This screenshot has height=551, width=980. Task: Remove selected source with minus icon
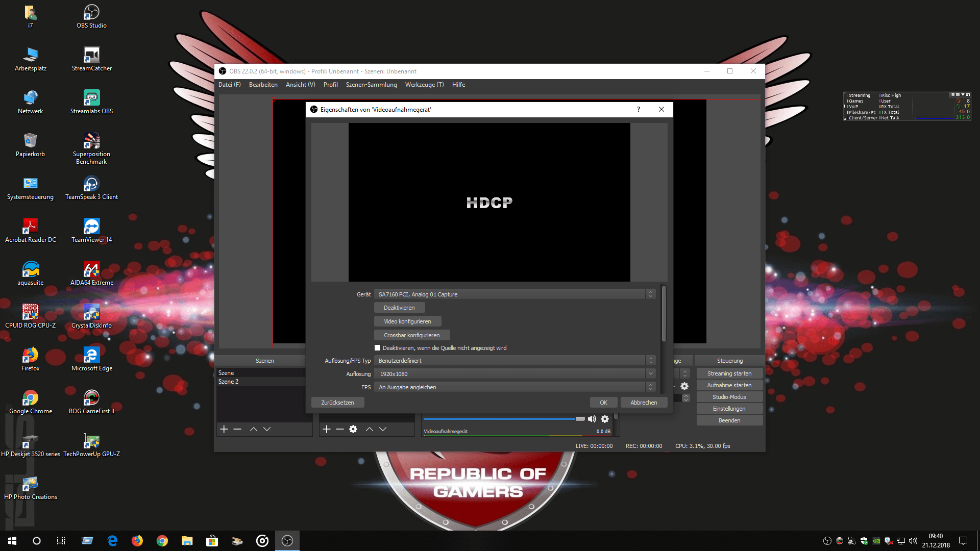340,429
